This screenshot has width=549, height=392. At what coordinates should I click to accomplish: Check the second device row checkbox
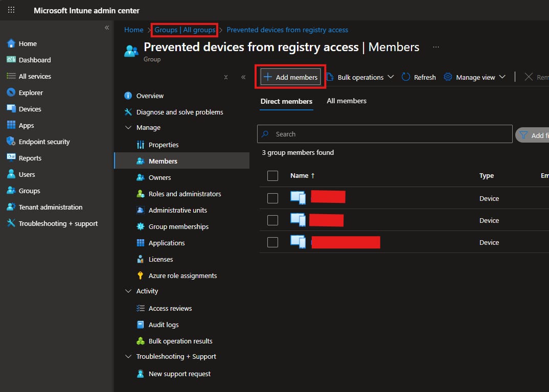[272, 220]
